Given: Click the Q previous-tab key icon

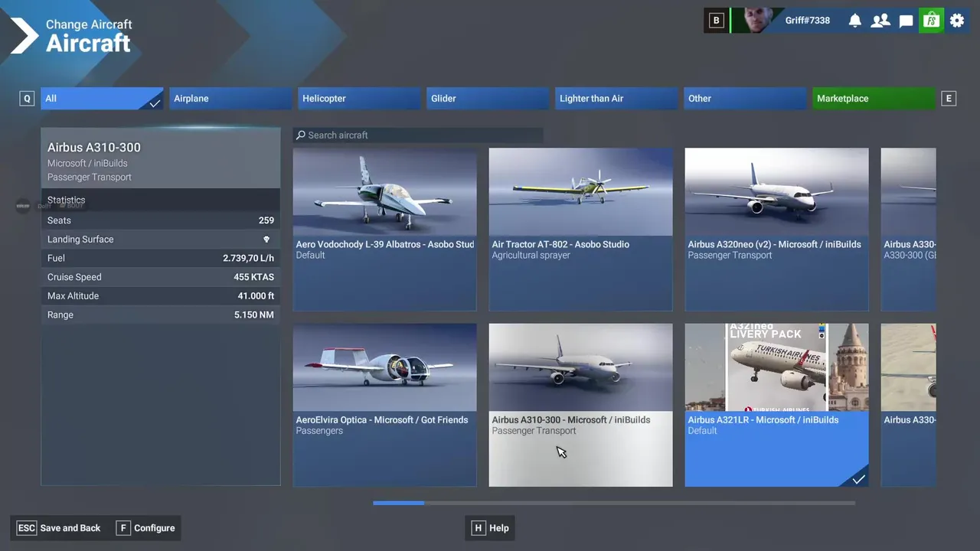Looking at the screenshot, I should pos(27,98).
